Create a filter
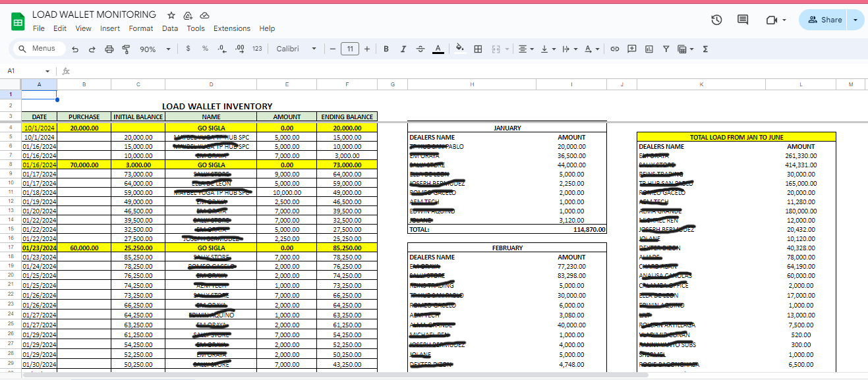Screen dimensions: 868x380 [x=666, y=49]
